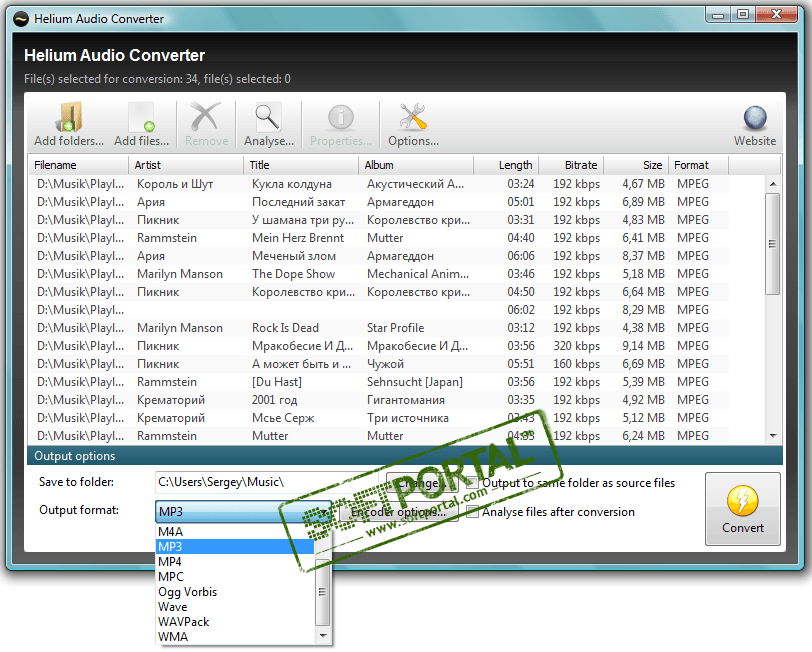Select the row with 320 kbps bitrate

click(x=378, y=346)
